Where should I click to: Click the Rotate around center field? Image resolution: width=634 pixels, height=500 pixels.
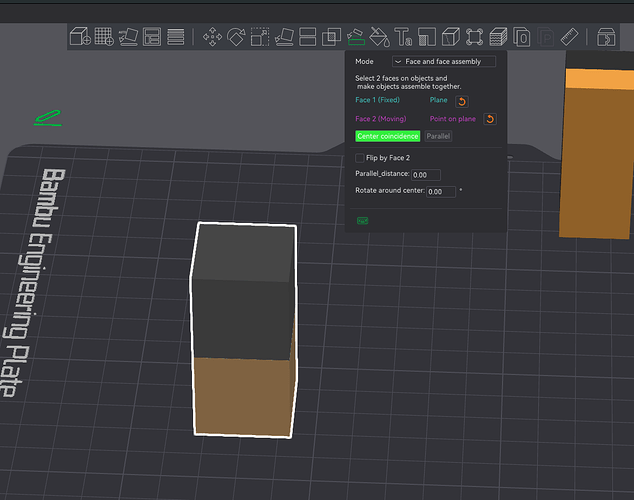(441, 192)
